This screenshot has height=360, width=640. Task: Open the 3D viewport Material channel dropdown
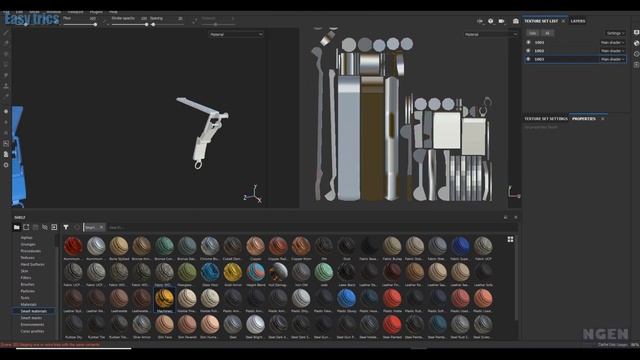click(x=236, y=35)
